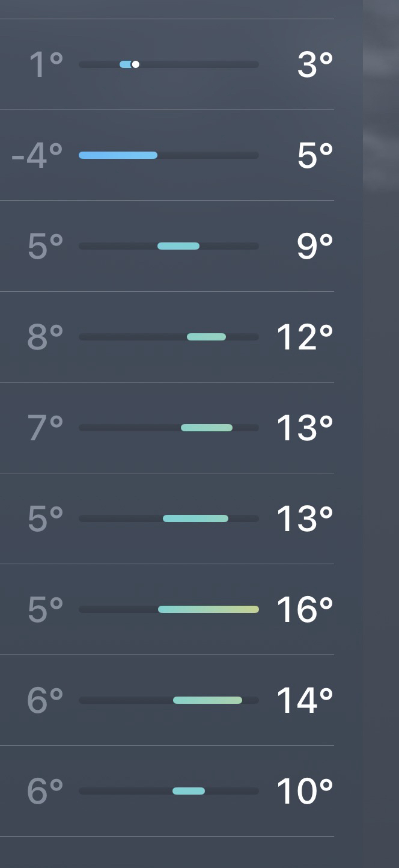
Task: Click the 1° low temperature
Action: [46, 64]
